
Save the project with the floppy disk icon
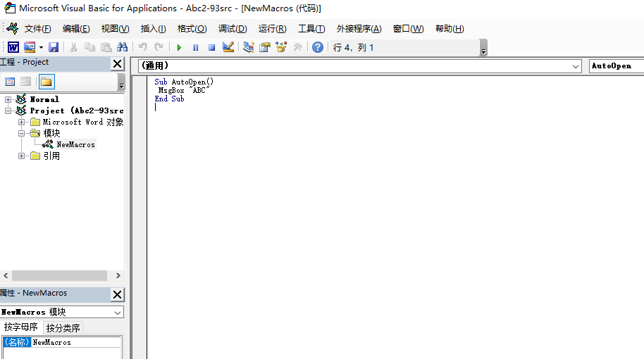54,47
